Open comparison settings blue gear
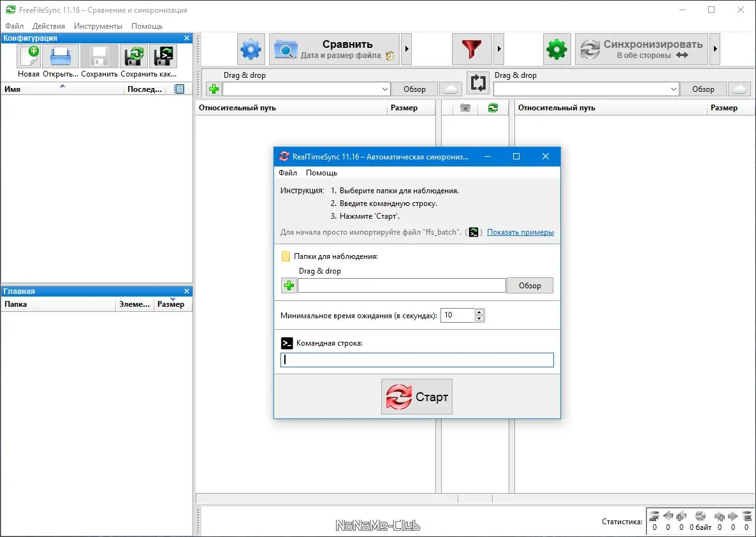The height and width of the screenshot is (537, 756). 251,49
